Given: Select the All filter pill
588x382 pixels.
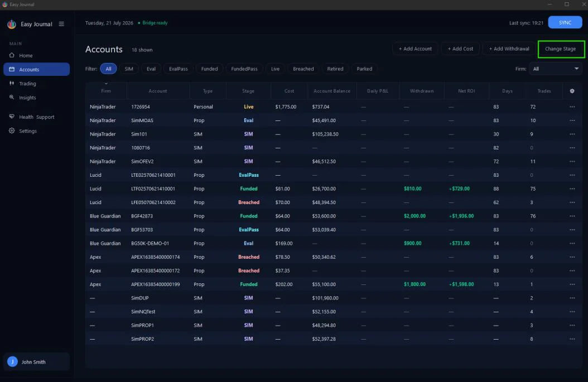Looking at the screenshot, I should click(108, 69).
